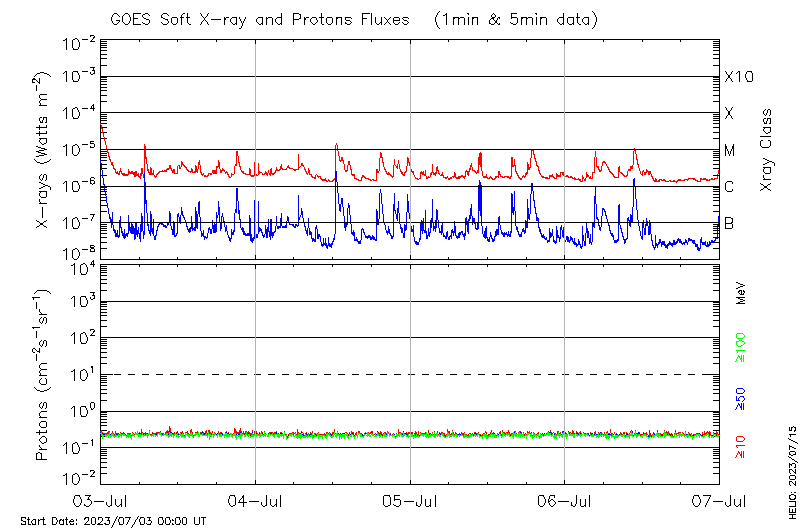The image size is (800, 530).
Task: Click the Start Date 2023/07/03 text
Action: 113,521
